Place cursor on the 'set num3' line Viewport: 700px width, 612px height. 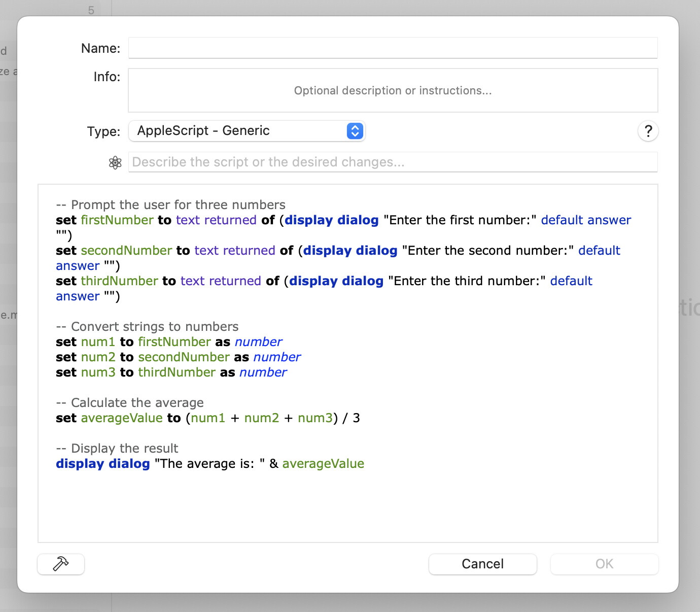[x=171, y=372]
